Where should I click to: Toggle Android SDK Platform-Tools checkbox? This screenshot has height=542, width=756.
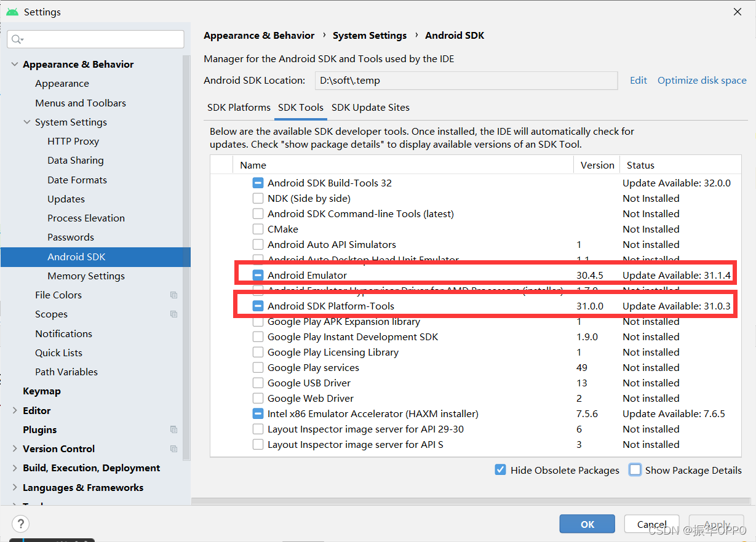click(x=258, y=306)
